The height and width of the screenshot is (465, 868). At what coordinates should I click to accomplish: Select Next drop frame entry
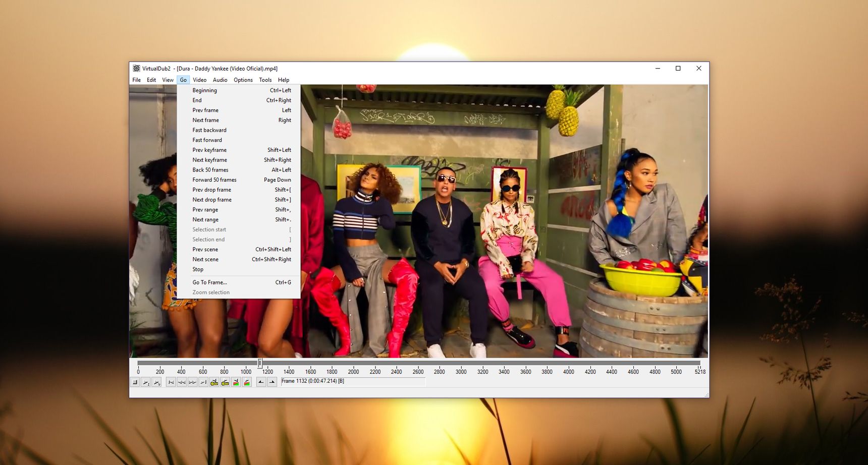click(x=239, y=200)
